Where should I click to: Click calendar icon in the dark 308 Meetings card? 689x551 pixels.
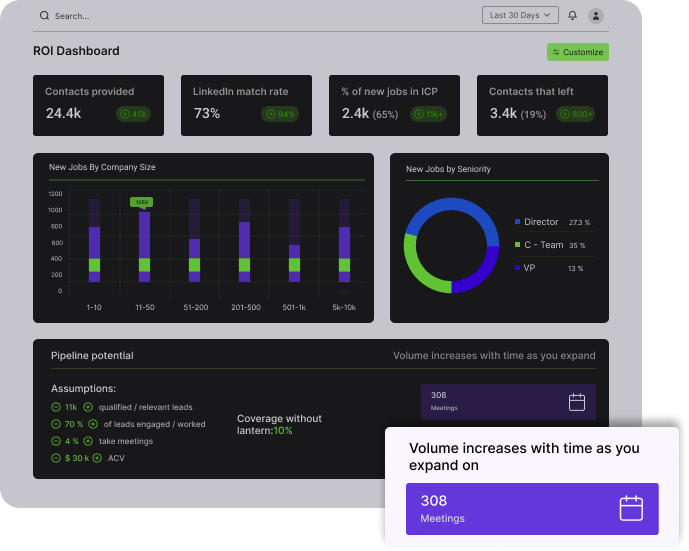coord(577,402)
